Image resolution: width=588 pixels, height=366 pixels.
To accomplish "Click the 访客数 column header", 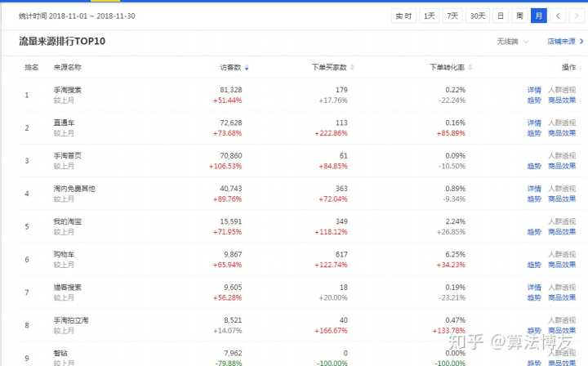I will click(x=230, y=68).
